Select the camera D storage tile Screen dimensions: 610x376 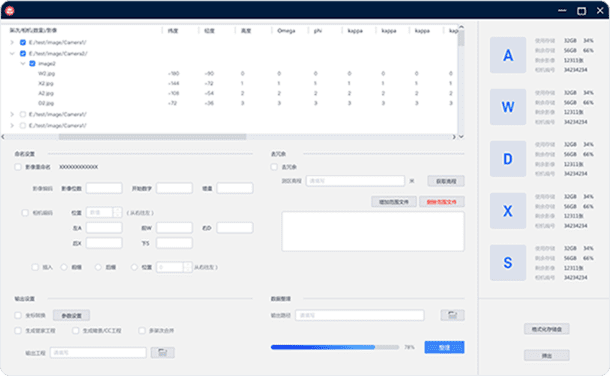508,159
